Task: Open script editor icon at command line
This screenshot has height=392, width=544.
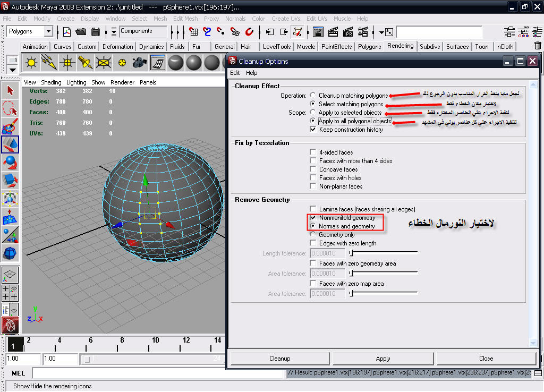Action: point(538,373)
